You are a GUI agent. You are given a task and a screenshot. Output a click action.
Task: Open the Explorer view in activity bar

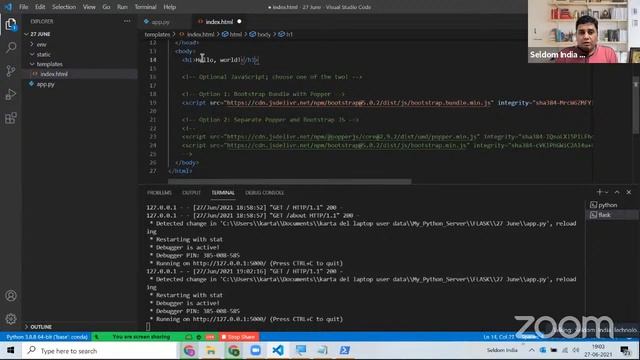point(11,24)
